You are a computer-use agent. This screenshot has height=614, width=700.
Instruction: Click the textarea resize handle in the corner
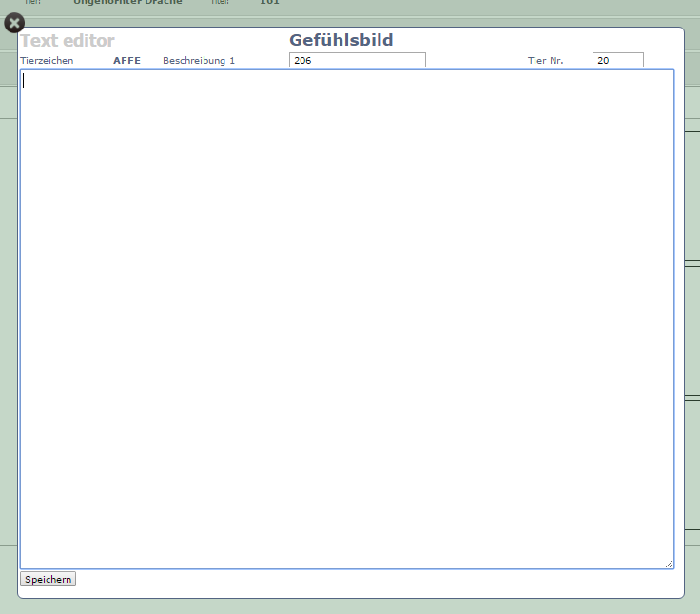[x=669, y=564]
